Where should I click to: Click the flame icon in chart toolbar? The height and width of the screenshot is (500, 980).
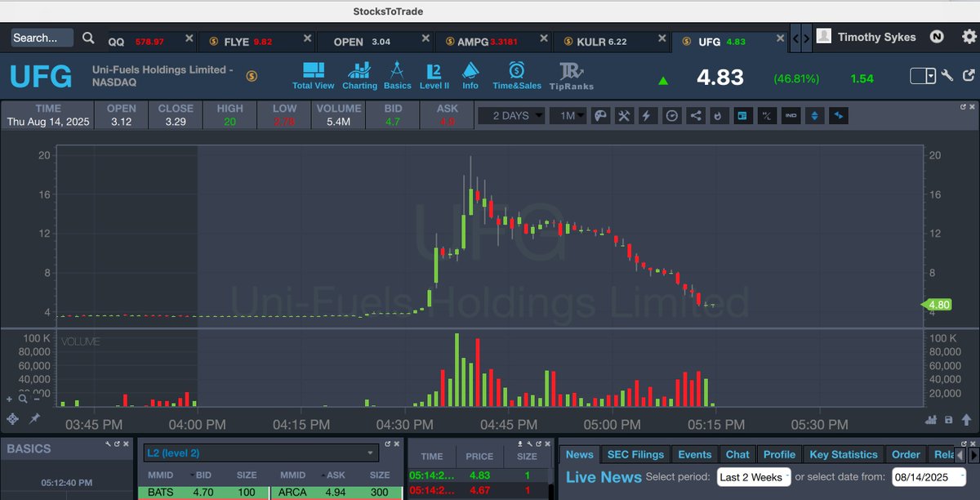pos(718,115)
